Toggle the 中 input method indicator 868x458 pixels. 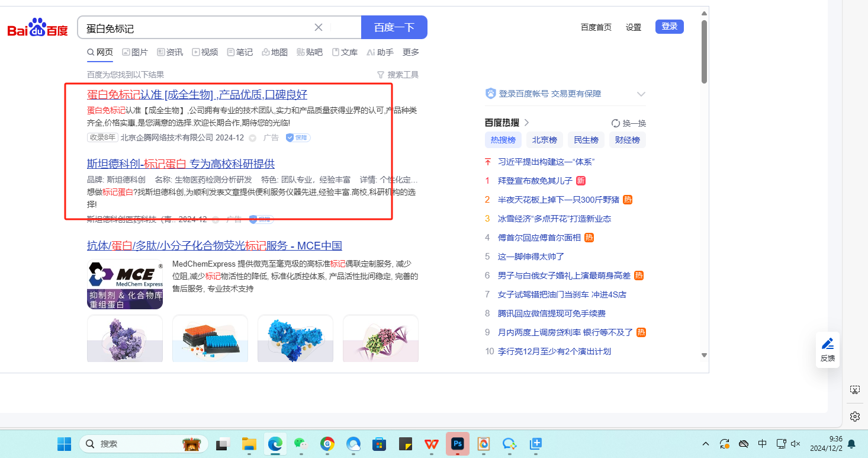pyautogui.click(x=763, y=444)
